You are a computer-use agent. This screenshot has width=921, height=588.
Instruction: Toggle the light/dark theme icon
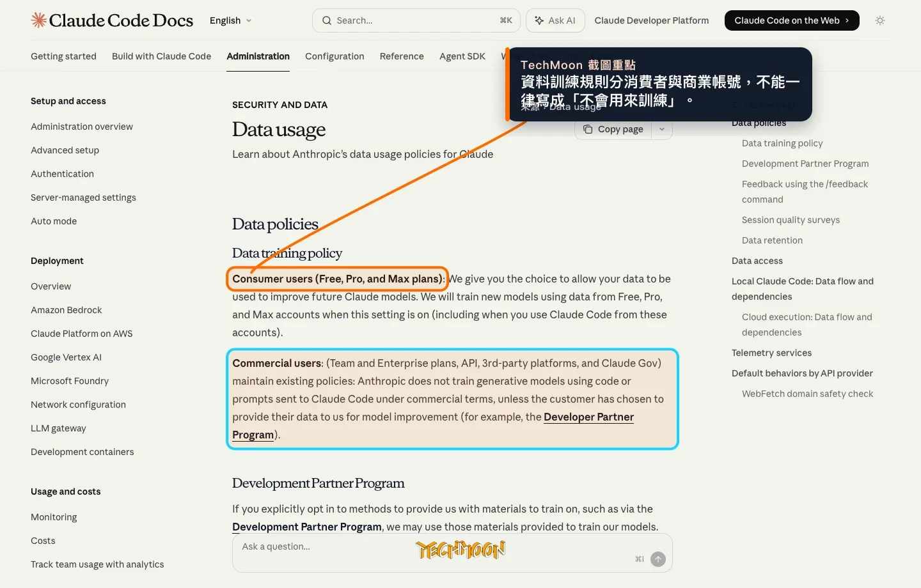(x=880, y=20)
